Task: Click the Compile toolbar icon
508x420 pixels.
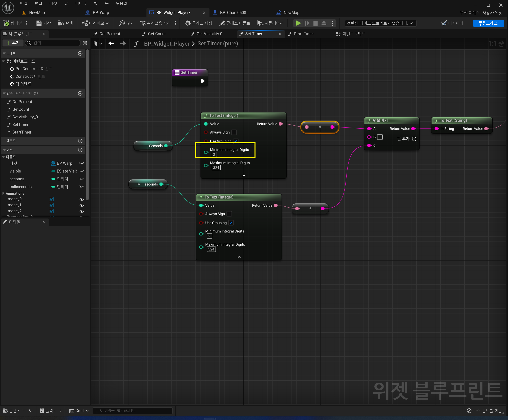Action: point(7,23)
